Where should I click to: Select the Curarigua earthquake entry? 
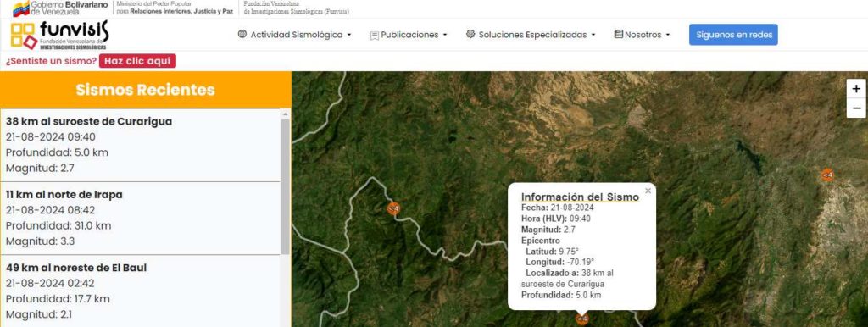pyautogui.click(x=141, y=145)
